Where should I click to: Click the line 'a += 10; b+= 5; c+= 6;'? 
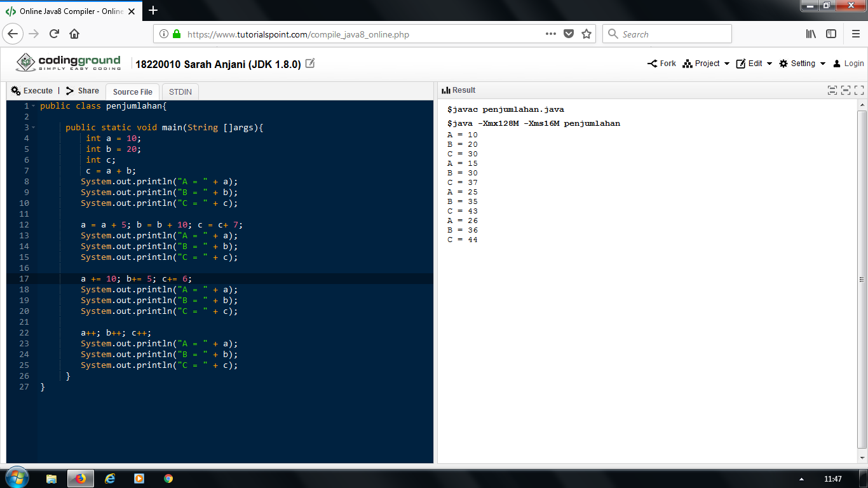pos(136,279)
